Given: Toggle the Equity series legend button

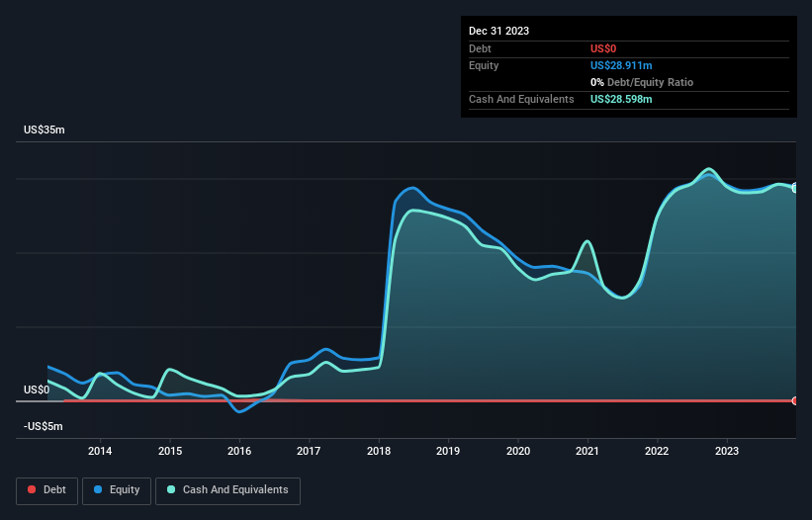Looking at the screenshot, I should 117,490.
